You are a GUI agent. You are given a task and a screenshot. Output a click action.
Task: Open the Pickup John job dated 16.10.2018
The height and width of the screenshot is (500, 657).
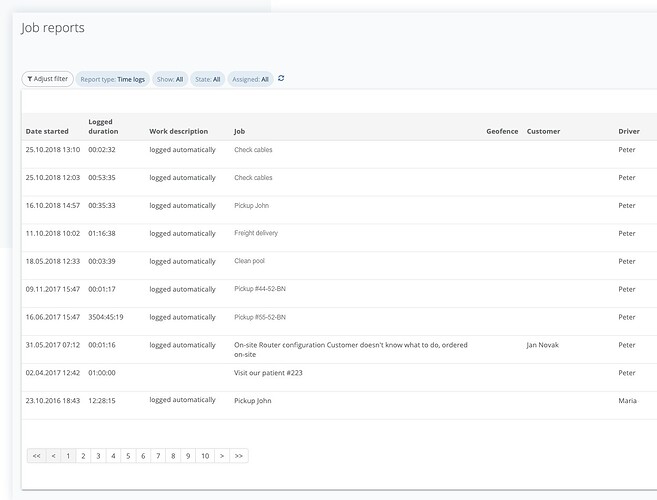click(x=251, y=205)
